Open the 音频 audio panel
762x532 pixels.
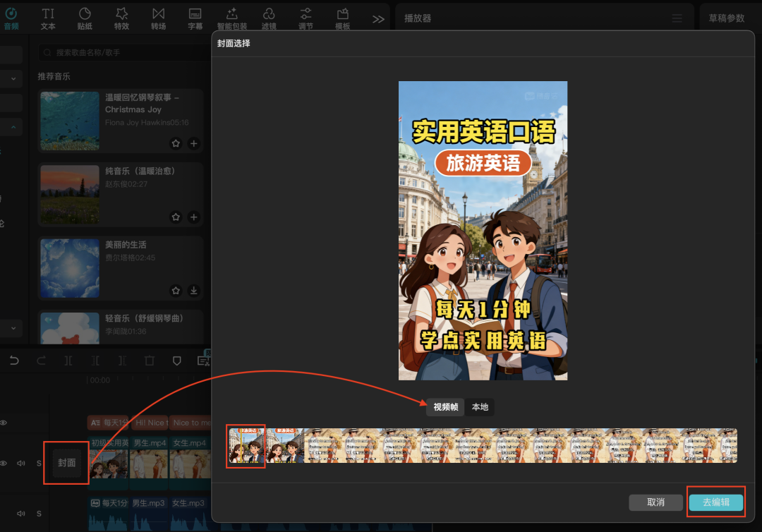point(11,18)
